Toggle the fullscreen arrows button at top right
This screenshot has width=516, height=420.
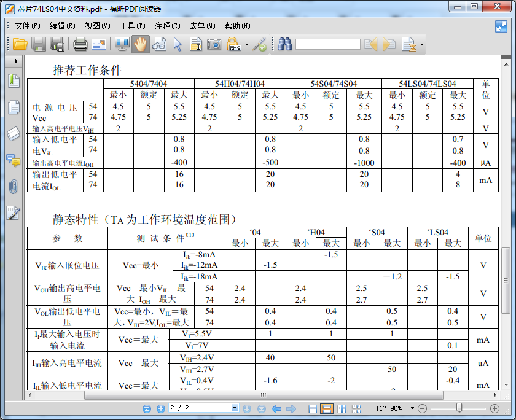click(x=501, y=26)
